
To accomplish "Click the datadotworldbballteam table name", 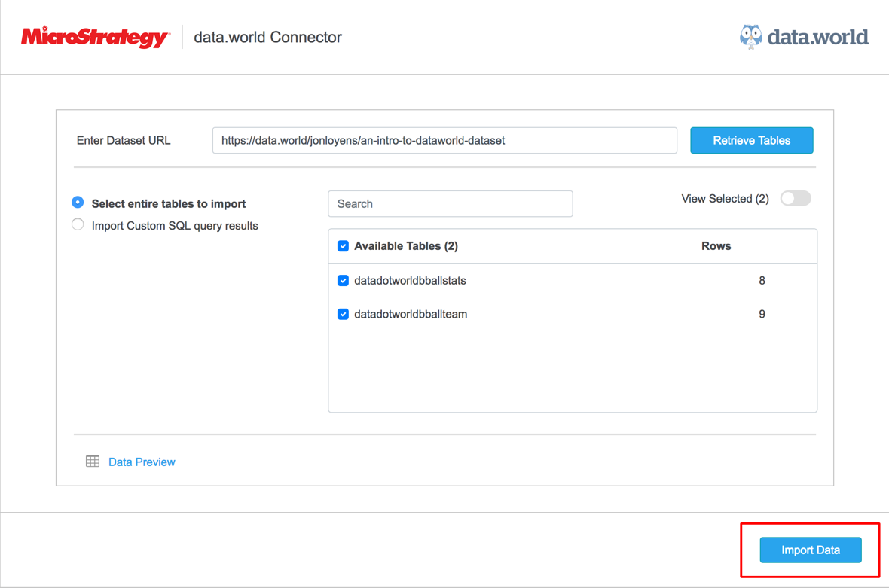I will pos(411,315).
